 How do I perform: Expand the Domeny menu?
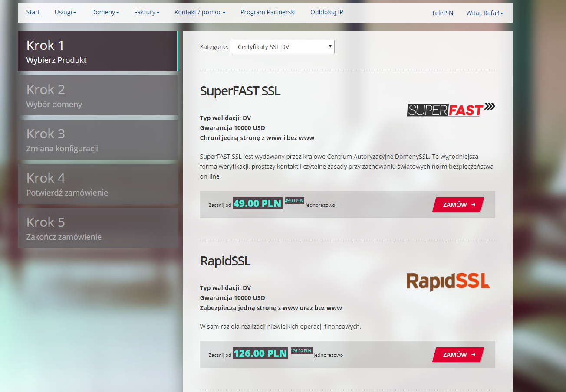tap(105, 13)
